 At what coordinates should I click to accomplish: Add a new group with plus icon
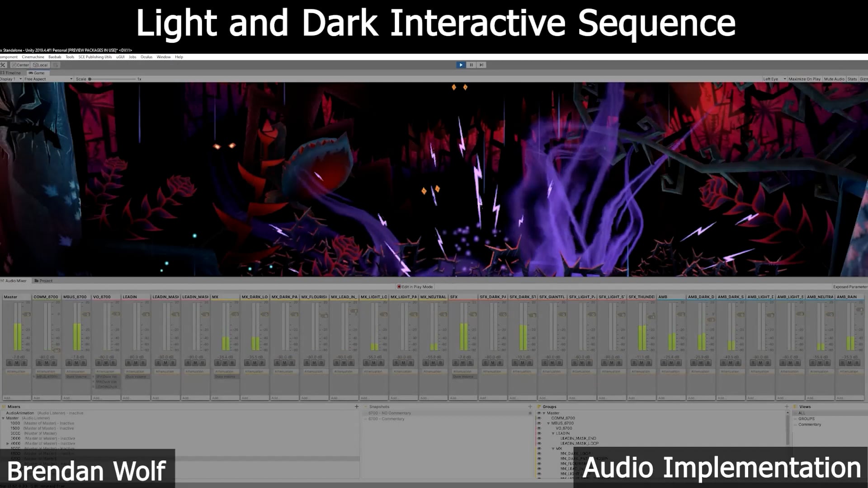click(x=787, y=407)
